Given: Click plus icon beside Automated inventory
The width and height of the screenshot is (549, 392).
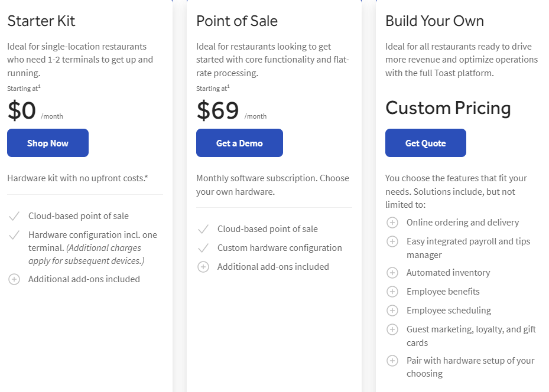Looking at the screenshot, I should 392,273.
